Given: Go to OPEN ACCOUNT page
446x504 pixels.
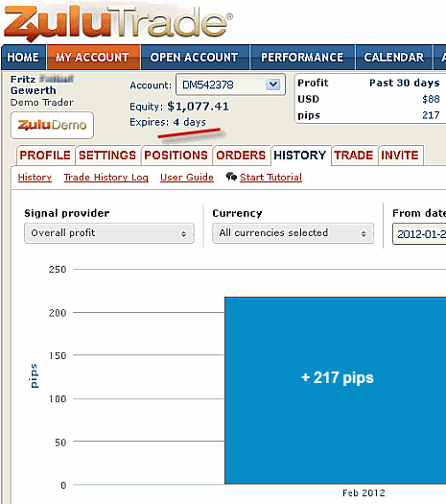Looking at the screenshot, I should 195,58.
